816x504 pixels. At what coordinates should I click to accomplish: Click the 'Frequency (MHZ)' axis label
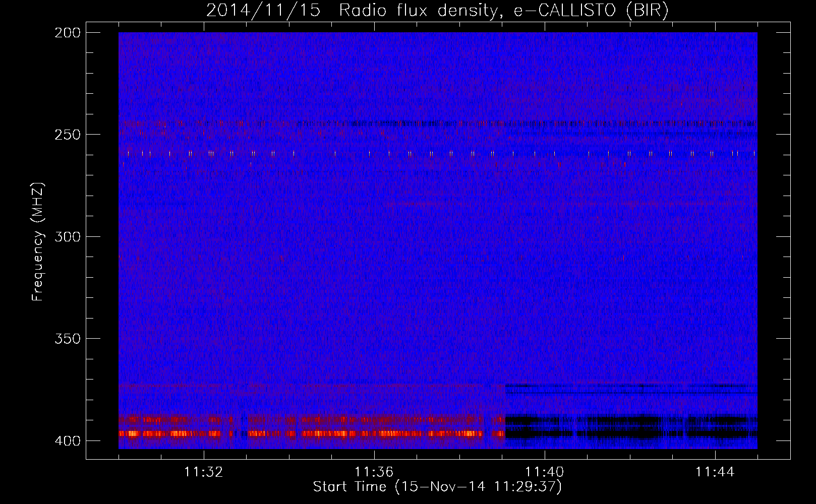click(x=38, y=242)
